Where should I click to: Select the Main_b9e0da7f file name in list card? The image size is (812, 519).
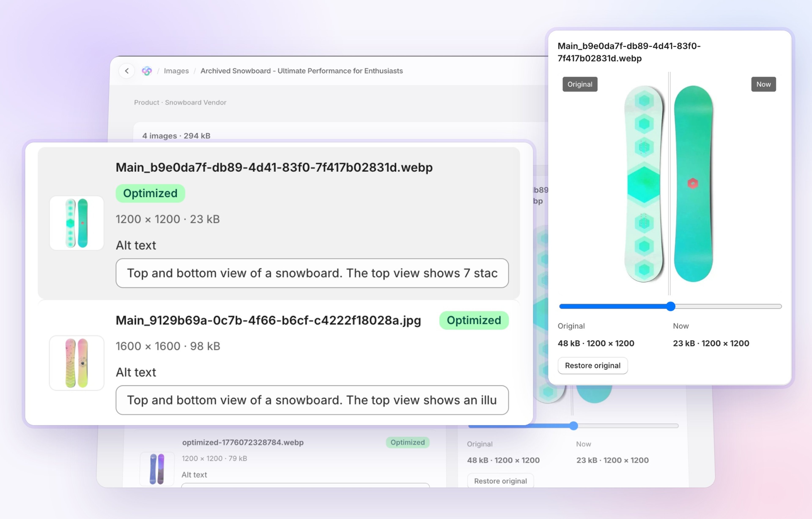tap(274, 167)
